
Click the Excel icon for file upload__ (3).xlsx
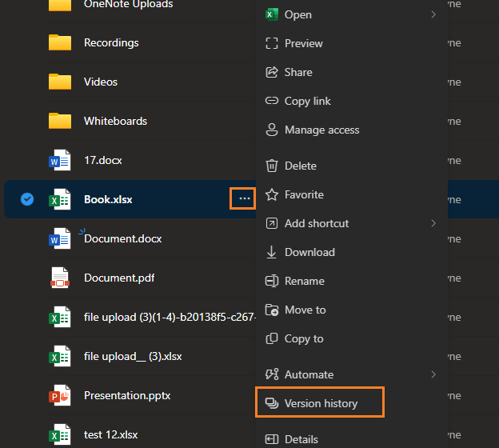coord(60,356)
